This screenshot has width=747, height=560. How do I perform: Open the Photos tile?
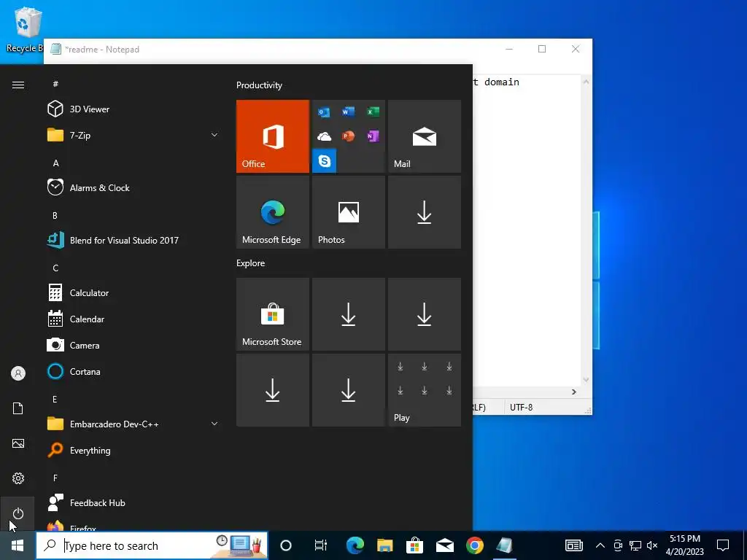(x=348, y=212)
